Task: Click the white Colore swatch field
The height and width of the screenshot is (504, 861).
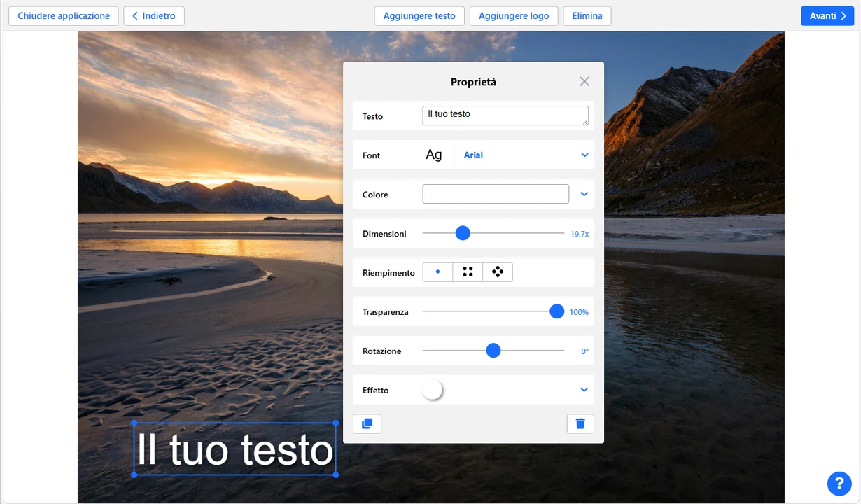Action: [x=496, y=194]
